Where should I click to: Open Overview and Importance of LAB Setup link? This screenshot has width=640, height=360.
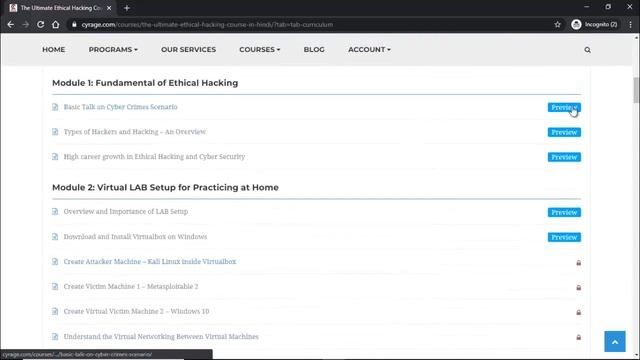click(126, 211)
